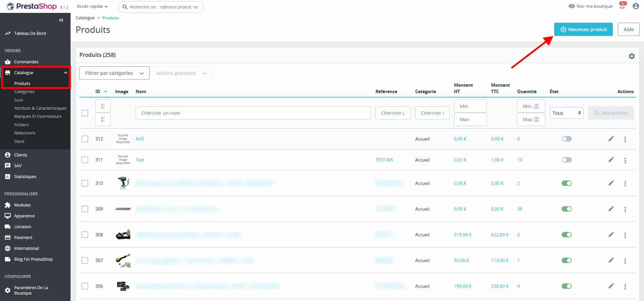The width and height of the screenshot is (644, 301).
Task: Focus the top search bar field
Action: pos(161,7)
